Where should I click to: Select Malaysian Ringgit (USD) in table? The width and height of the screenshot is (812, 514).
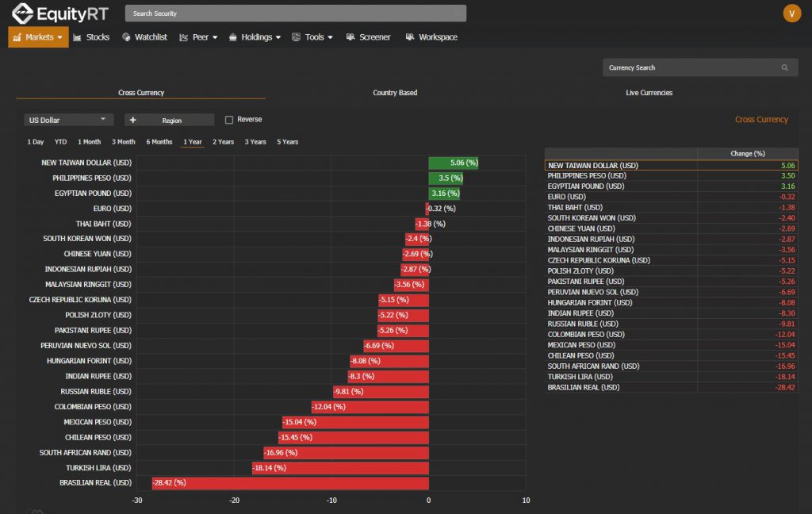[671, 250]
